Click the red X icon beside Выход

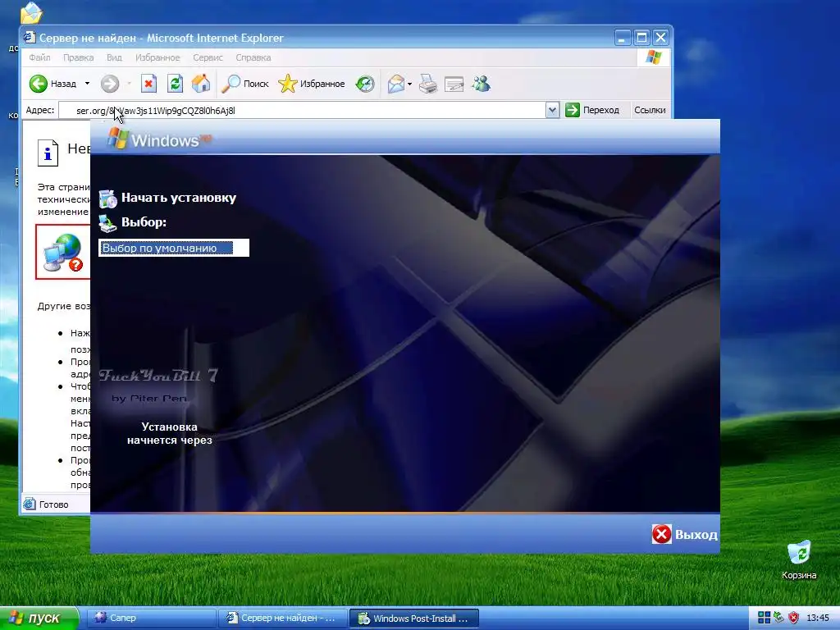(662, 534)
